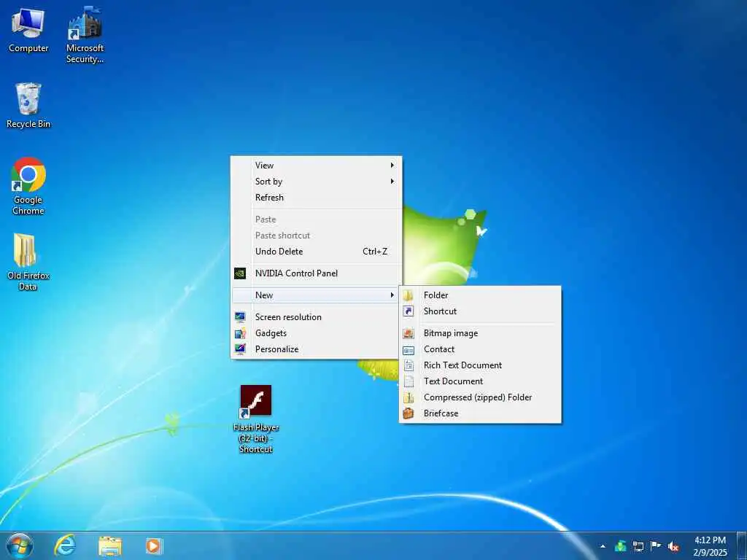Open Gadgets from the context menu
747x560 pixels.
(317, 333)
